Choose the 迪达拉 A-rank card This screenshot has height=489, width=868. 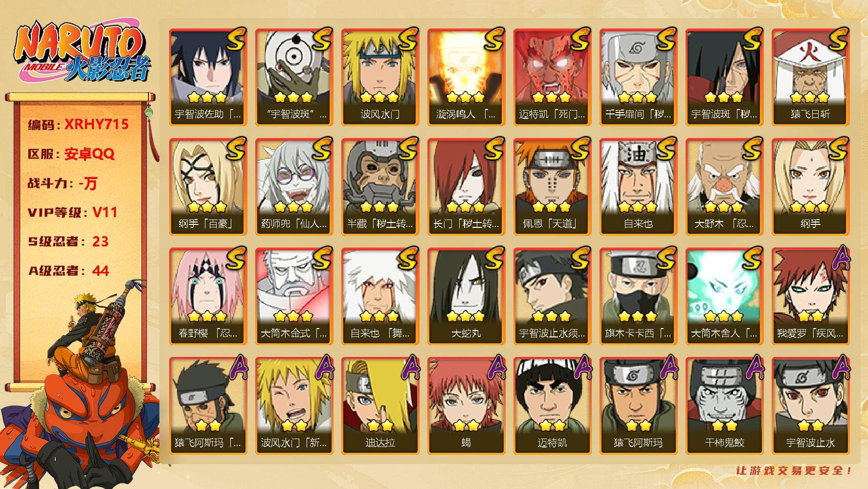pyautogui.click(x=380, y=406)
